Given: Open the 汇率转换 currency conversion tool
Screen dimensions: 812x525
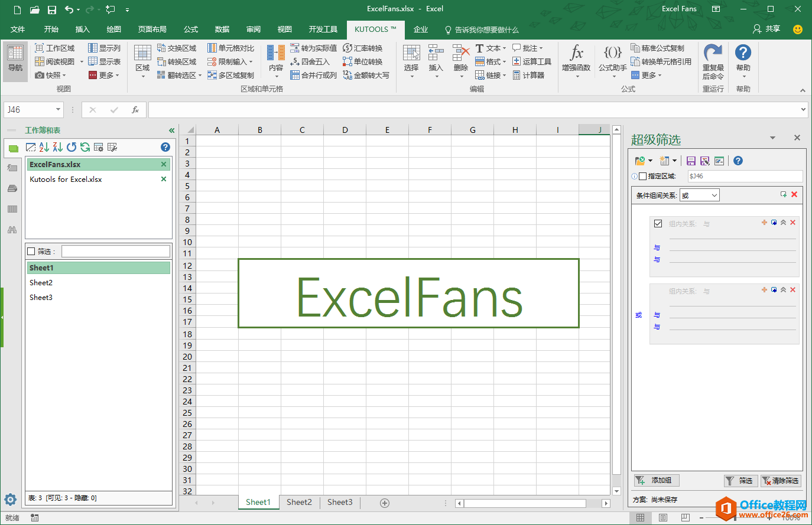Looking at the screenshot, I should pos(362,48).
